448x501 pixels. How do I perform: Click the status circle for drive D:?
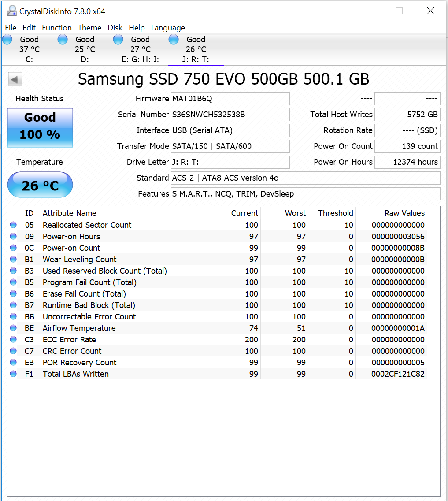pos(63,39)
